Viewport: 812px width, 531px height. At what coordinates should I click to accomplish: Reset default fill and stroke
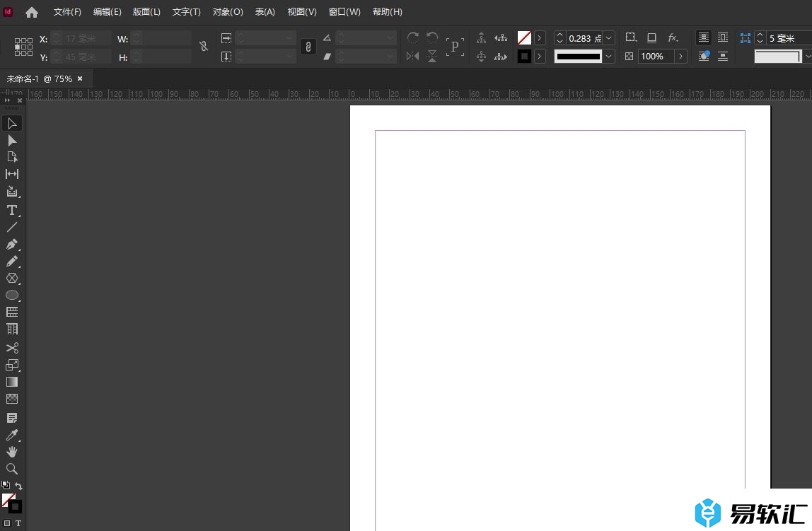coord(6,486)
